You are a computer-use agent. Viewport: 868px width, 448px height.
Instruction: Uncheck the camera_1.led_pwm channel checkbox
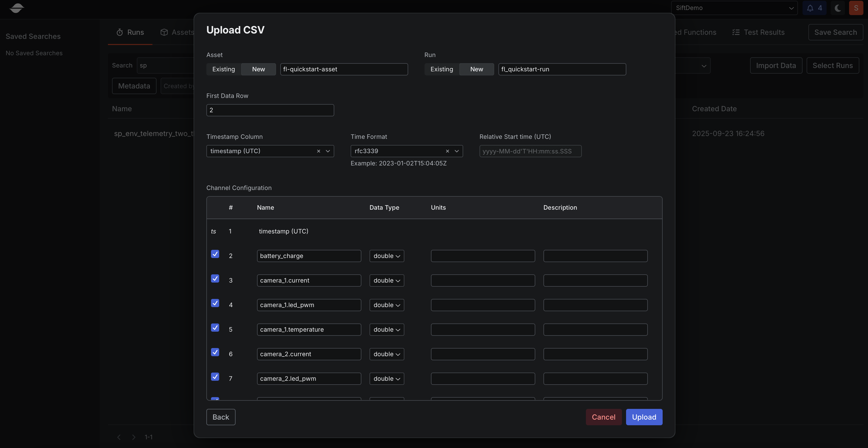[x=215, y=303]
